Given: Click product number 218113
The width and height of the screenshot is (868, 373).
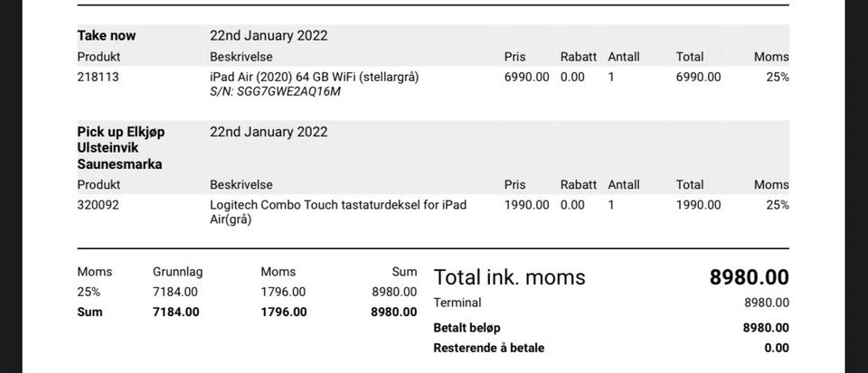Looking at the screenshot, I should pos(98,77).
